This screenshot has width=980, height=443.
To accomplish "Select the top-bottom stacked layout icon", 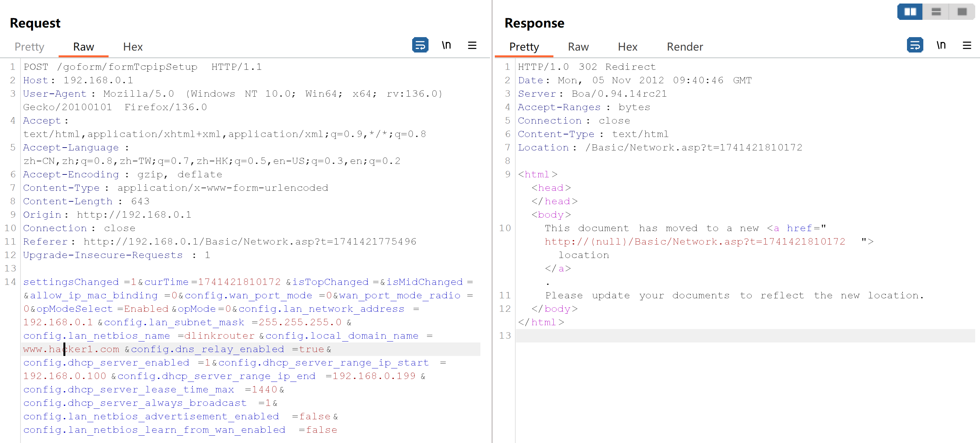I will (x=936, y=12).
